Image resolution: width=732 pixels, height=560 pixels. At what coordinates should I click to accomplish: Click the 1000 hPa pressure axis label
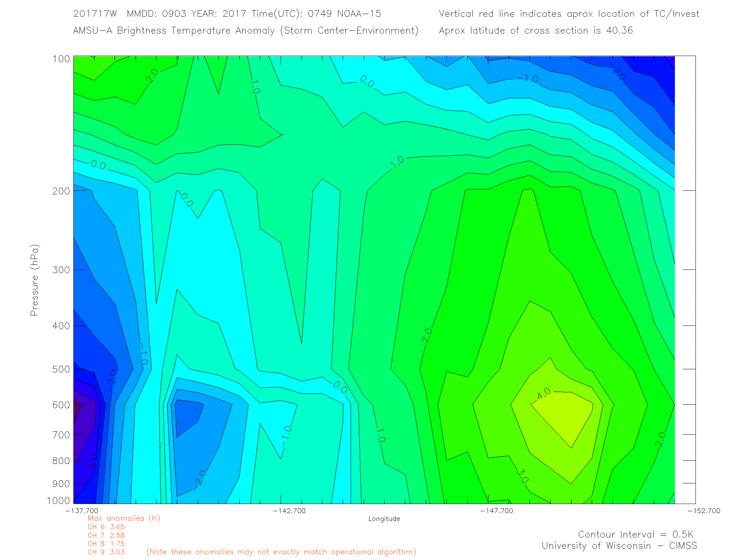[x=58, y=501]
